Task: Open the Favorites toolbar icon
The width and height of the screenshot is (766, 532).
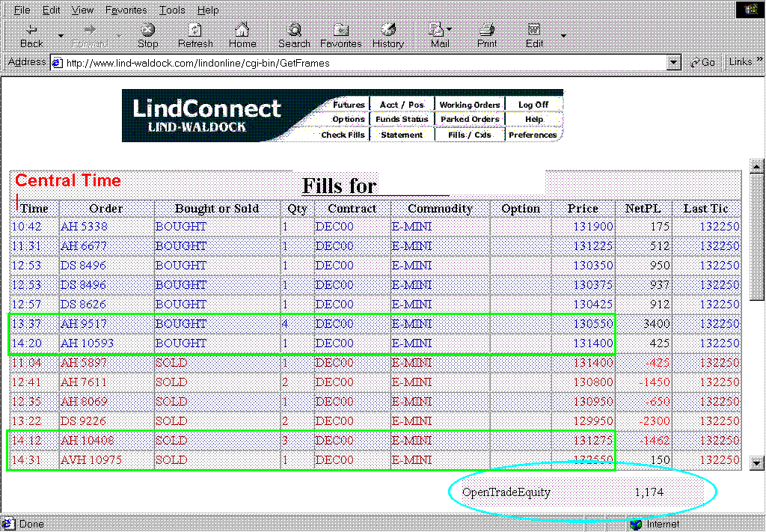Action: (x=340, y=36)
